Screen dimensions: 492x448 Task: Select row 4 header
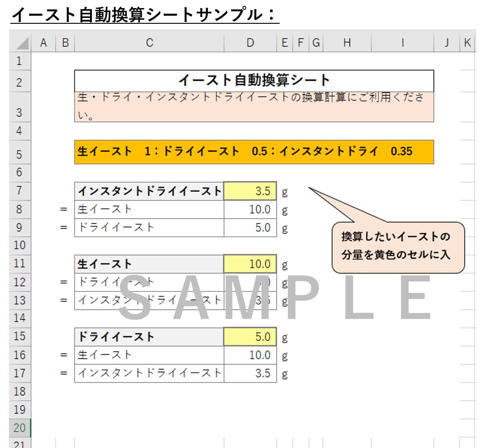tap(20, 131)
